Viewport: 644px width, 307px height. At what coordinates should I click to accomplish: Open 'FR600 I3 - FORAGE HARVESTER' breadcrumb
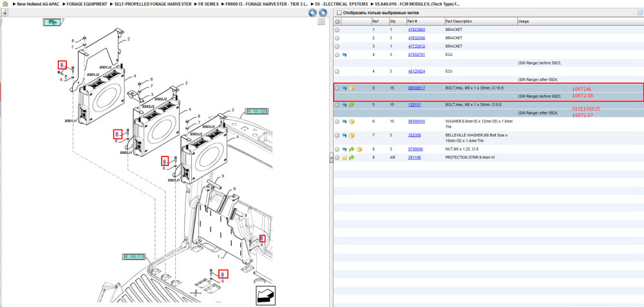point(267,4)
